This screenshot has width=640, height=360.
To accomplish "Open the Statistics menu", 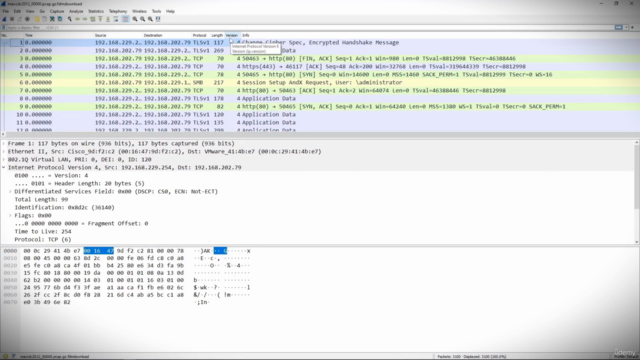I will coord(96,11).
